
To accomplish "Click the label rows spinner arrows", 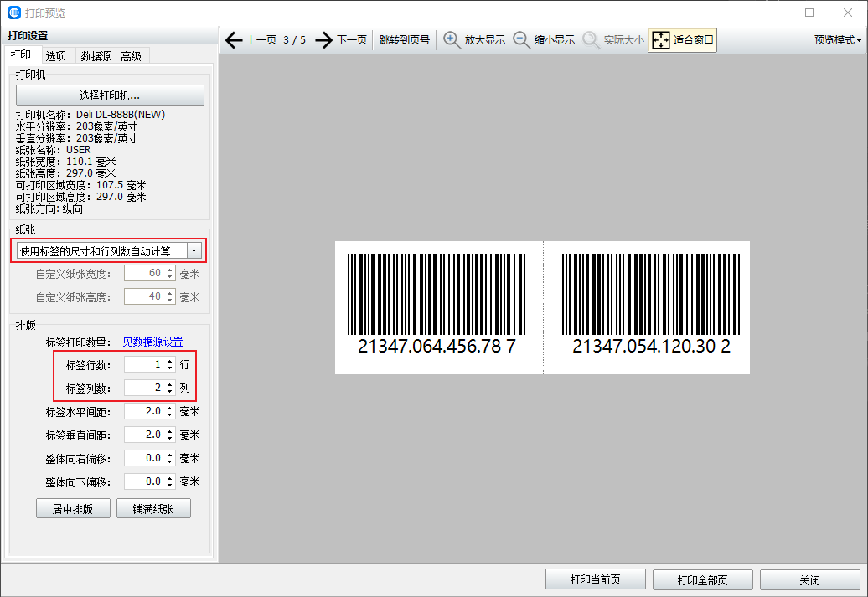I will (x=170, y=364).
